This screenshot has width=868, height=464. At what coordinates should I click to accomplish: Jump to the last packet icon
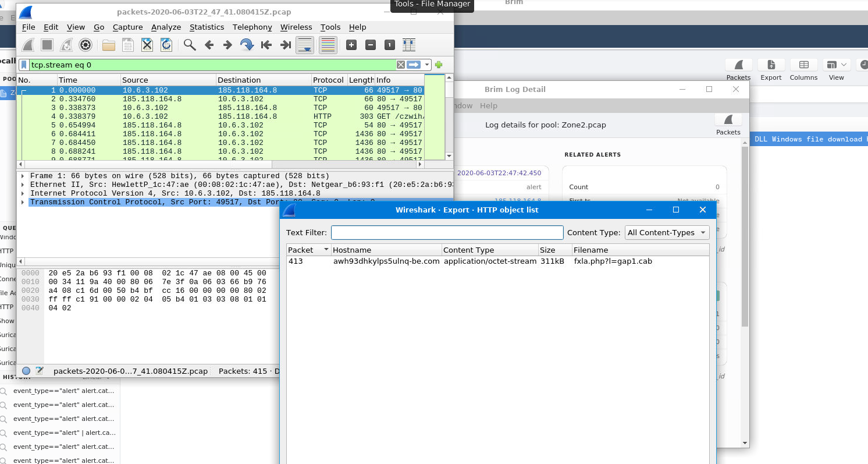(286, 45)
